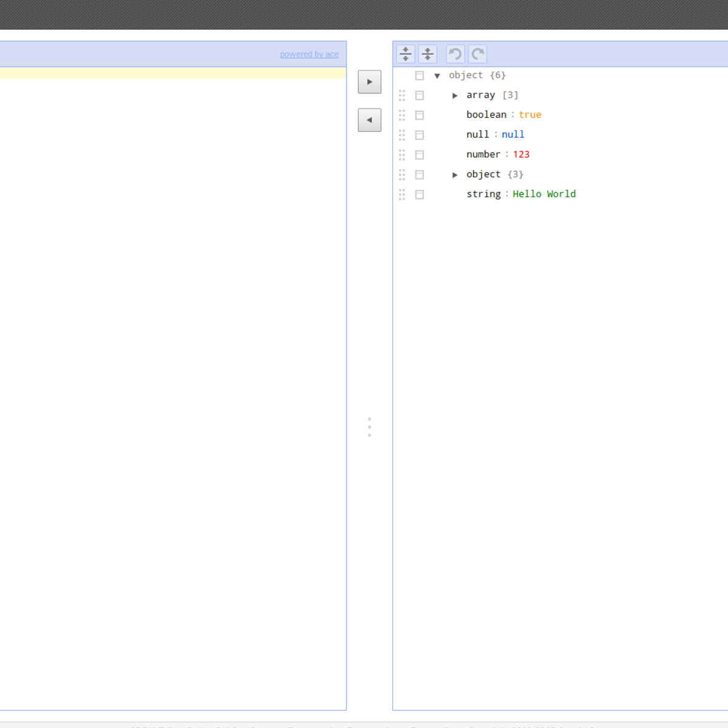Click the Redo icon
The width and height of the screenshot is (728, 728).
pos(477,53)
